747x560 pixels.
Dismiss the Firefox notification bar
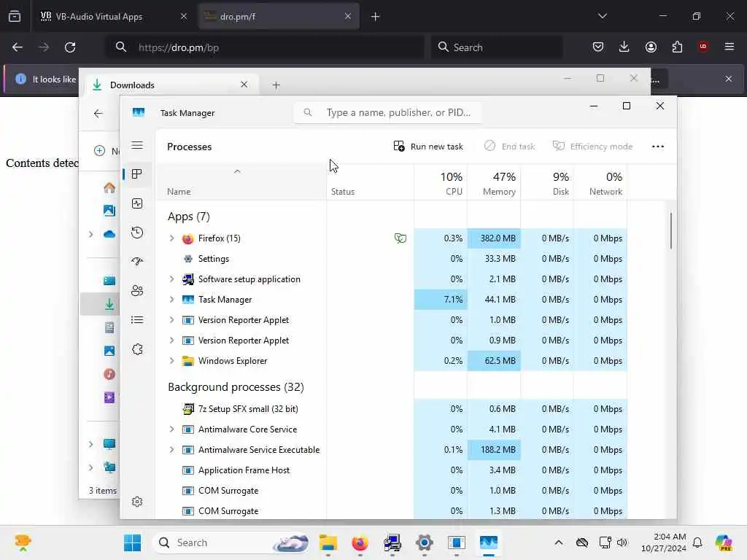click(x=729, y=79)
